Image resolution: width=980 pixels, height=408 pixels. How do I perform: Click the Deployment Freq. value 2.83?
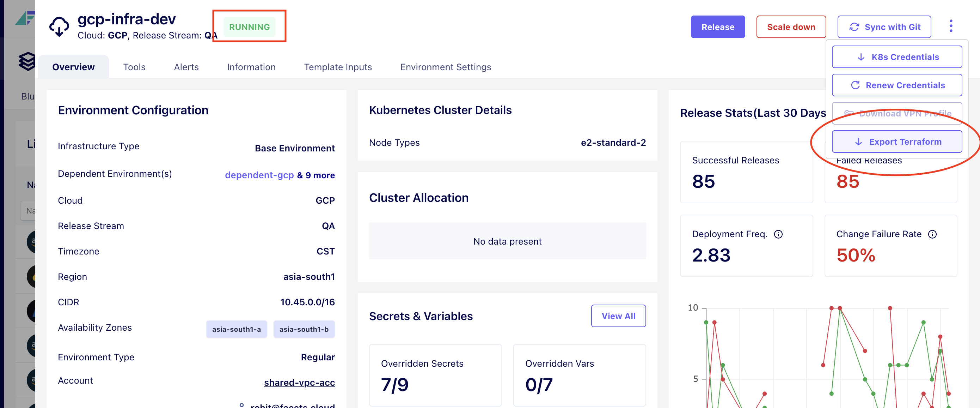pyautogui.click(x=711, y=255)
